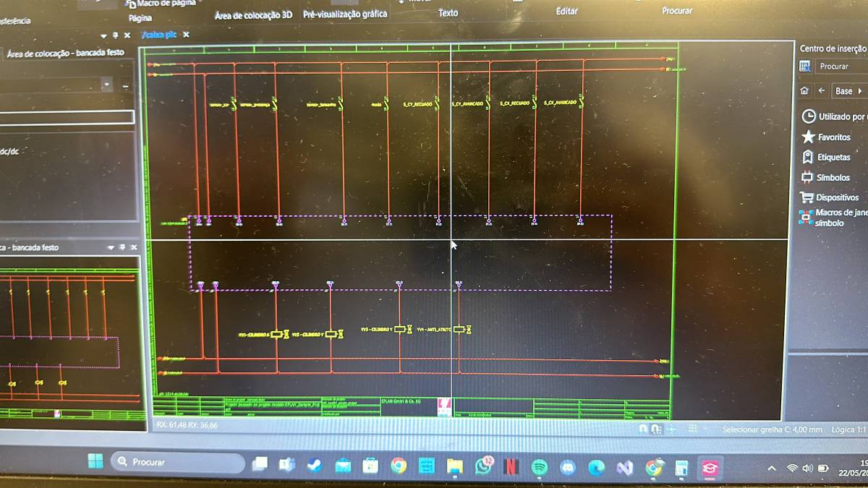Expand the Base breadcrumb arrow

tap(859, 91)
